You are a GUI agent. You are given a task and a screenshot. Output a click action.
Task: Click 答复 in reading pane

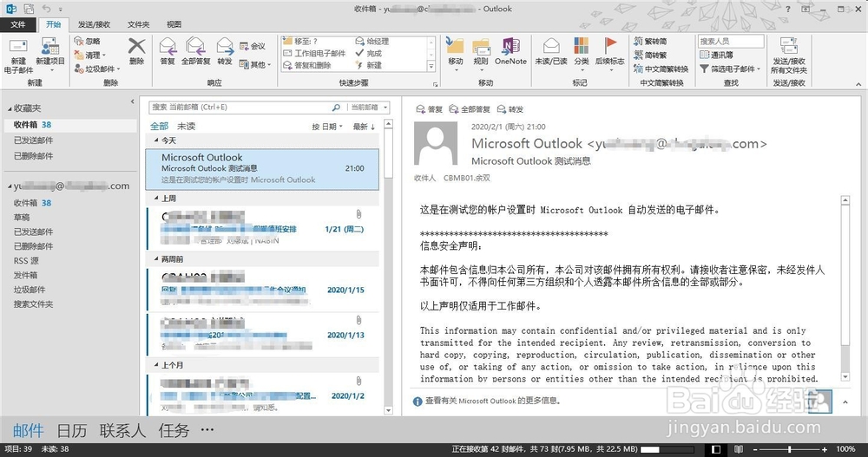tap(429, 109)
